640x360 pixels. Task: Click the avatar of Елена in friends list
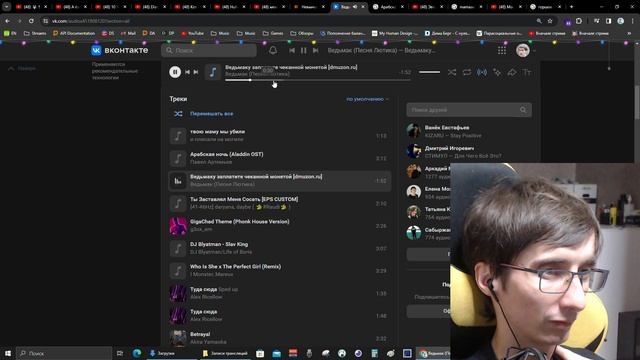[x=413, y=191]
